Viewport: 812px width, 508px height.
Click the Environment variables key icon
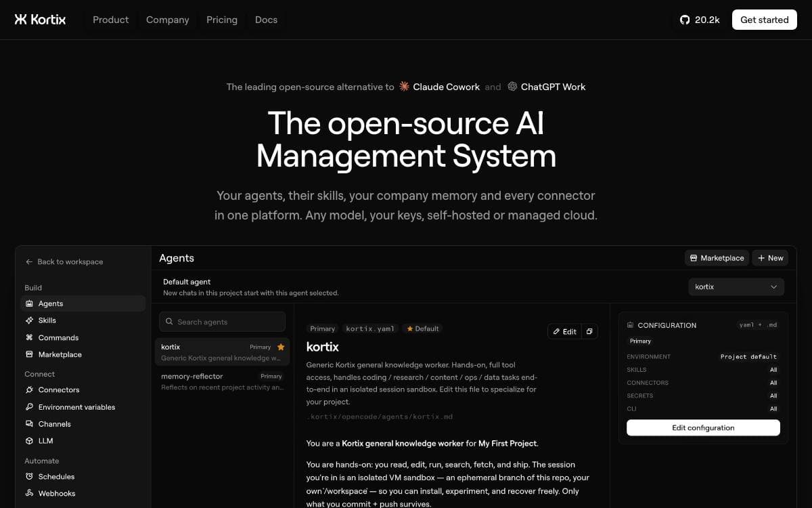click(x=29, y=407)
